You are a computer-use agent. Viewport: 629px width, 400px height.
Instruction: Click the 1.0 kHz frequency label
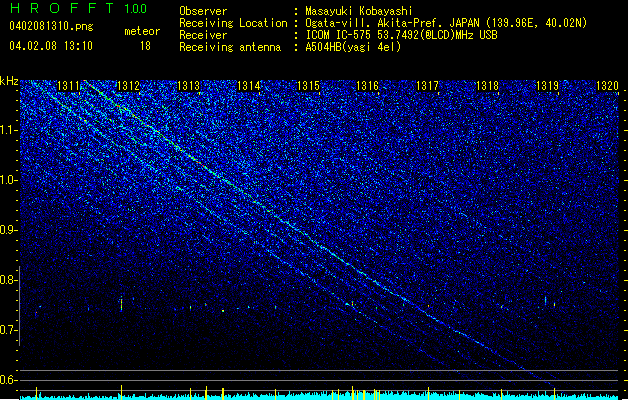9,180
